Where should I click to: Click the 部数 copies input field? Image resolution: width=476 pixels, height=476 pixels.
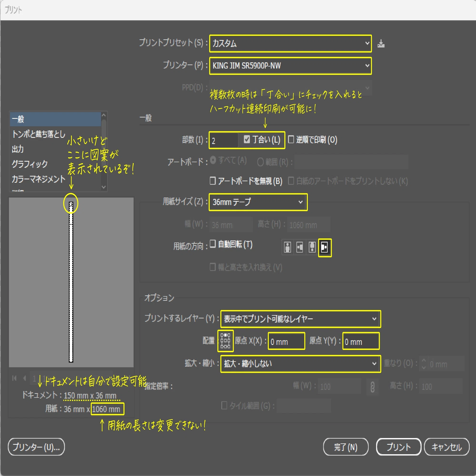(x=224, y=140)
